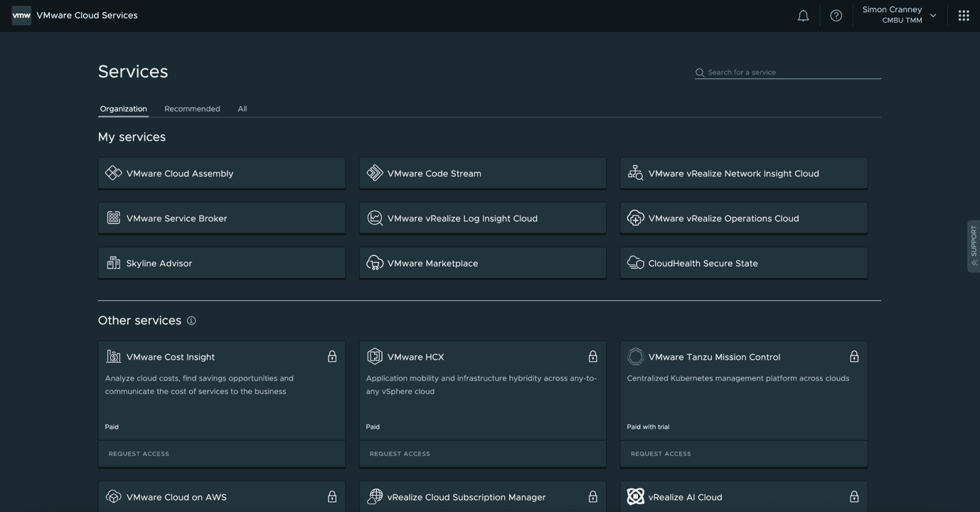Screen dimensions: 980x512
Task: Click vRealize Cloud Subscription Manager title
Action: coord(467,497)
